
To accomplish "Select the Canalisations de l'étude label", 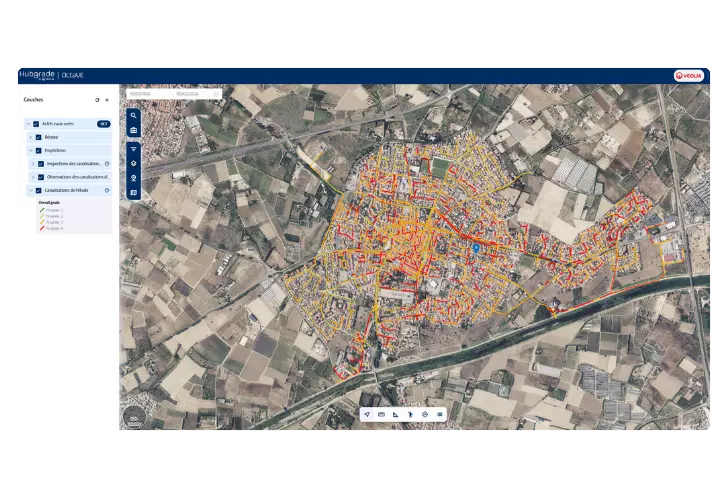I will pos(66,190).
